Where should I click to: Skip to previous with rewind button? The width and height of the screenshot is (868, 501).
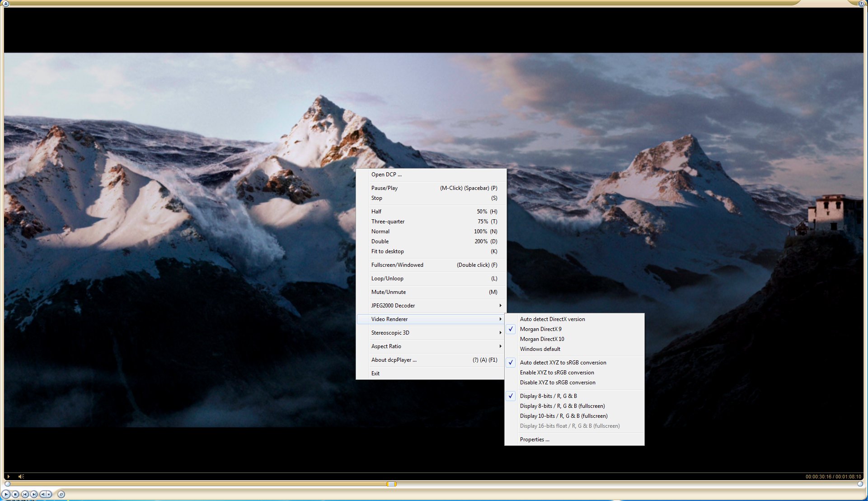pos(25,495)
